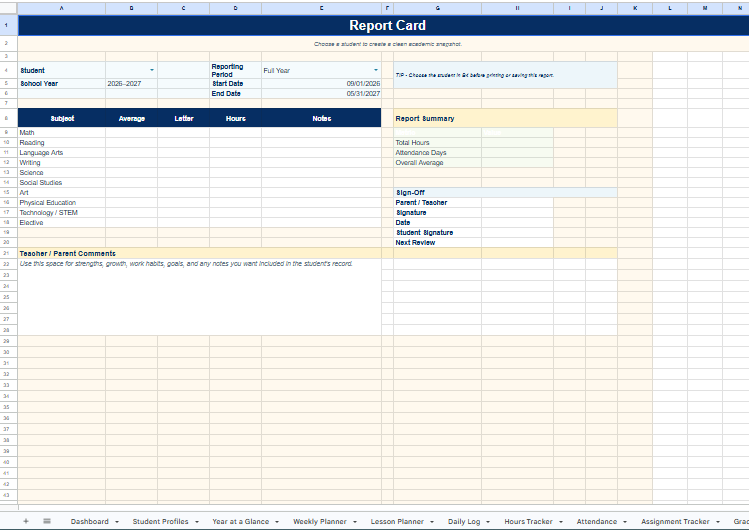
Task: Select the Report Summary heading cell
Action: pyautogui.click(x=505, y=118)
